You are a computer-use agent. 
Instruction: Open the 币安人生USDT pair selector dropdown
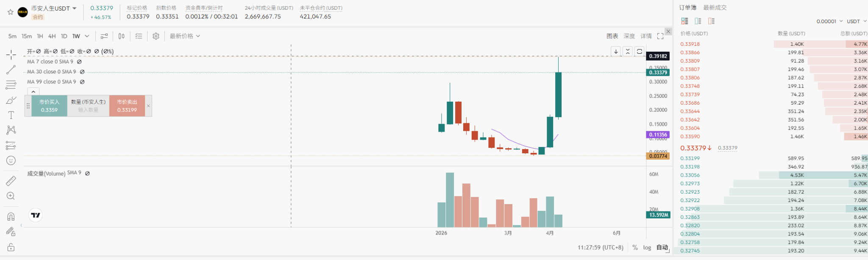(x=75, y=8)
